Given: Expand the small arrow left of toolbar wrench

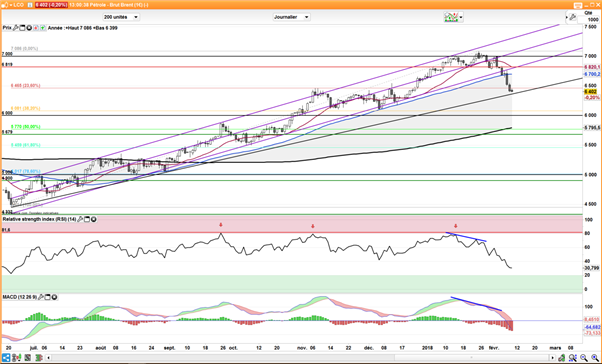Looking at the screenshot, I should click(x=567, y=17).
